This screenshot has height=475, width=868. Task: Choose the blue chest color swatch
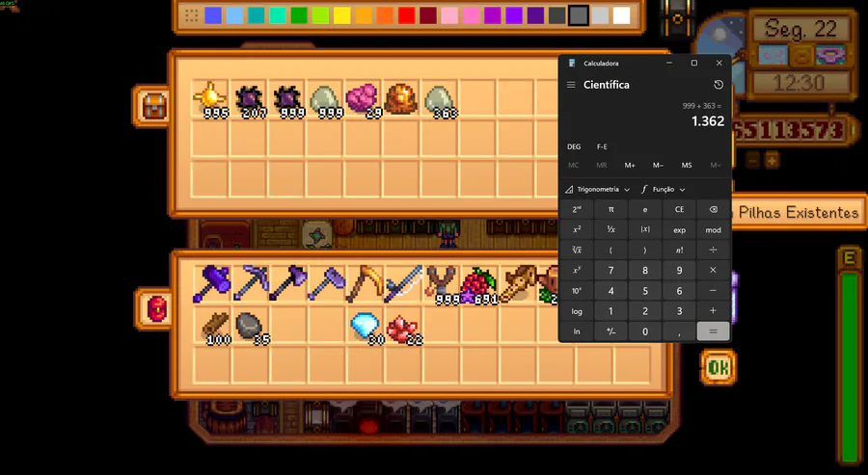click(x=213, y=15)
